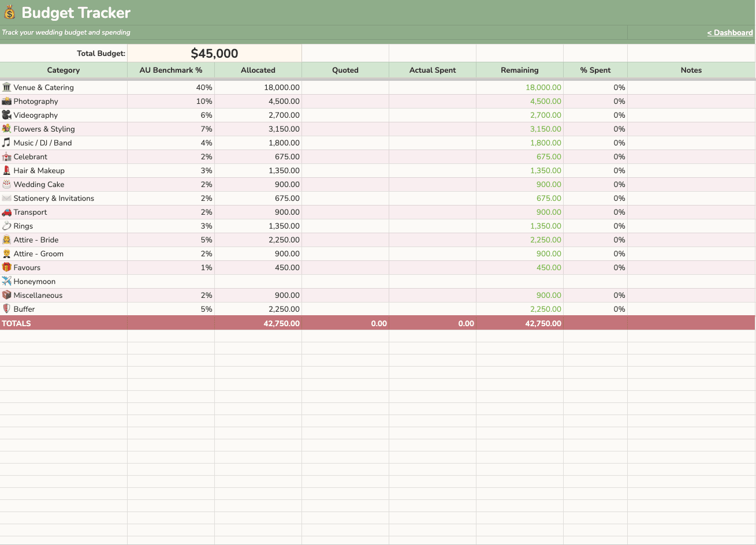Select the ring icon beside Rings

tap(8, 226)
